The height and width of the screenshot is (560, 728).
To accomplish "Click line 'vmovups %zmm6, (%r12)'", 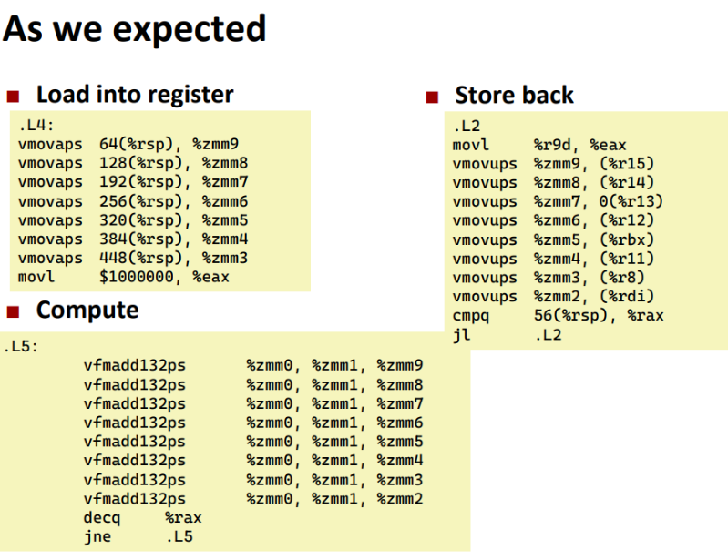I will [553, 220].
